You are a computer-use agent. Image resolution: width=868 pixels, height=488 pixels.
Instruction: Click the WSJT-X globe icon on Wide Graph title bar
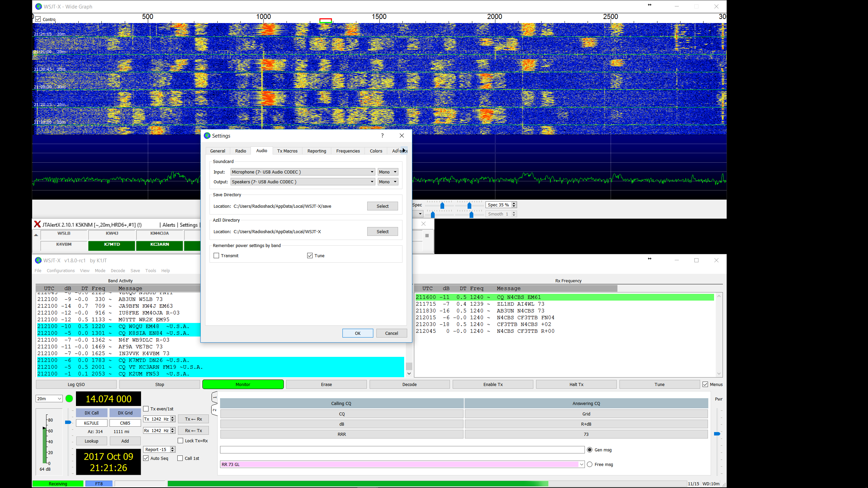click(38, 6)
